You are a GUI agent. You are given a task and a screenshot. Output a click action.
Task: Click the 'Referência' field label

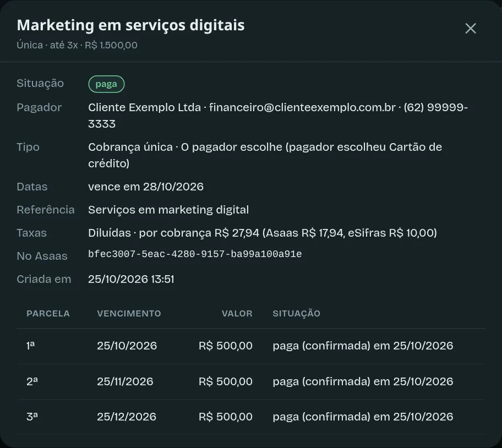[46, 210]
